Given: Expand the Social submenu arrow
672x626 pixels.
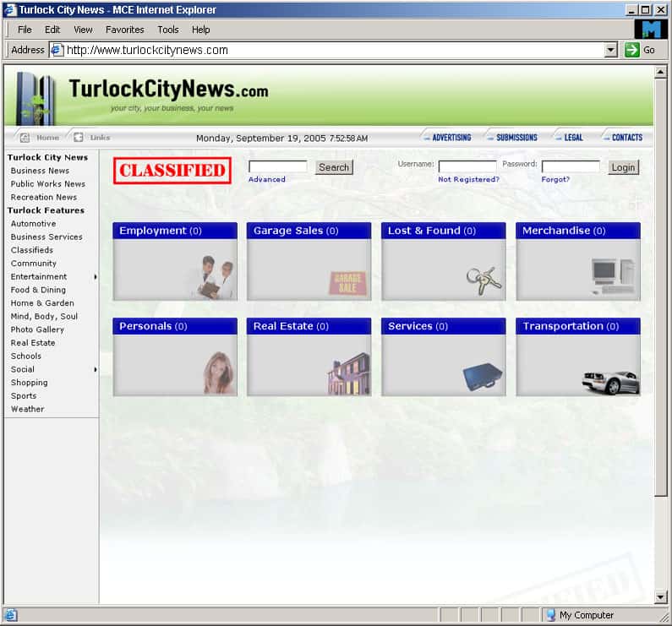Looking at the screenshot, I should click(x=96, y=369).
